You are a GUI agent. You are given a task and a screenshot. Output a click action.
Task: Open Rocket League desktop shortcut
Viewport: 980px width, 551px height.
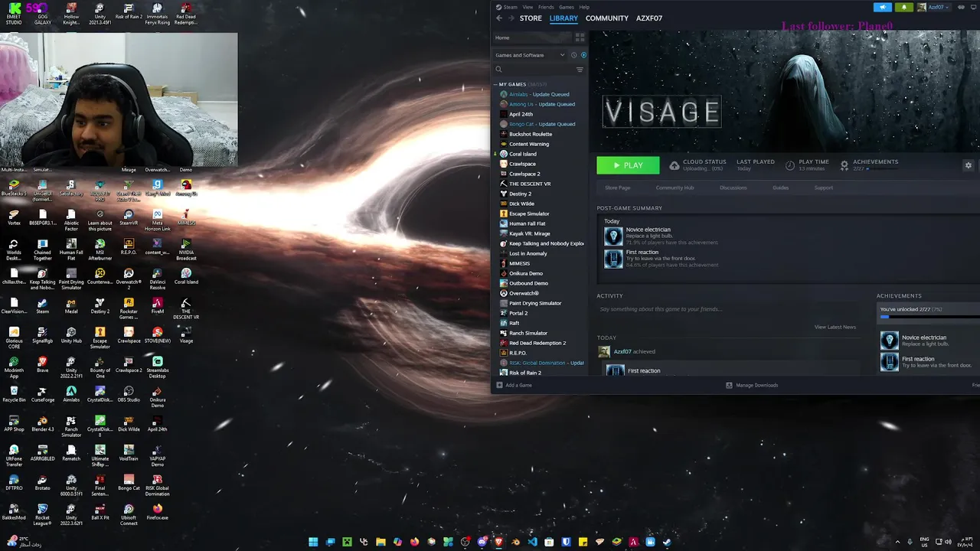pos(43,515)
